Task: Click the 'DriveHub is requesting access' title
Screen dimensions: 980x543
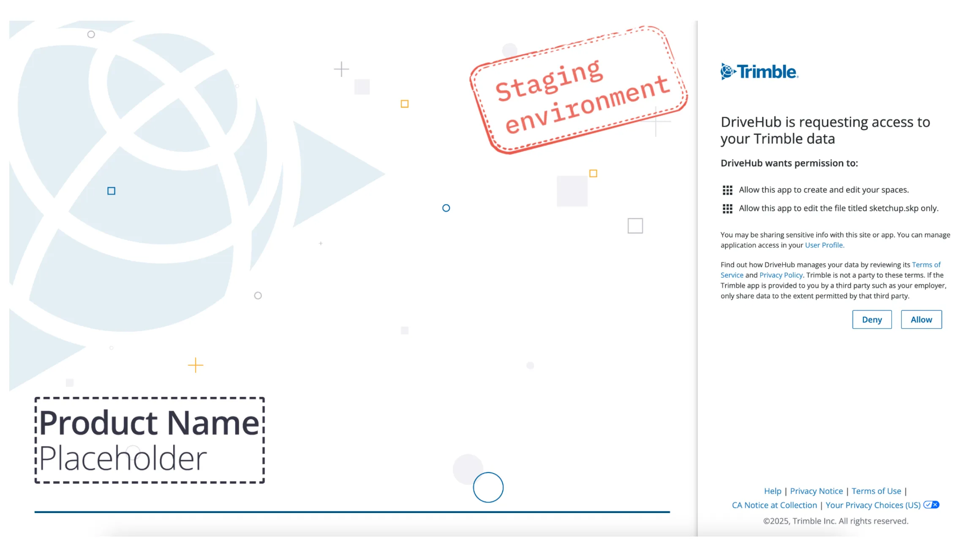Action: (825, 130)
